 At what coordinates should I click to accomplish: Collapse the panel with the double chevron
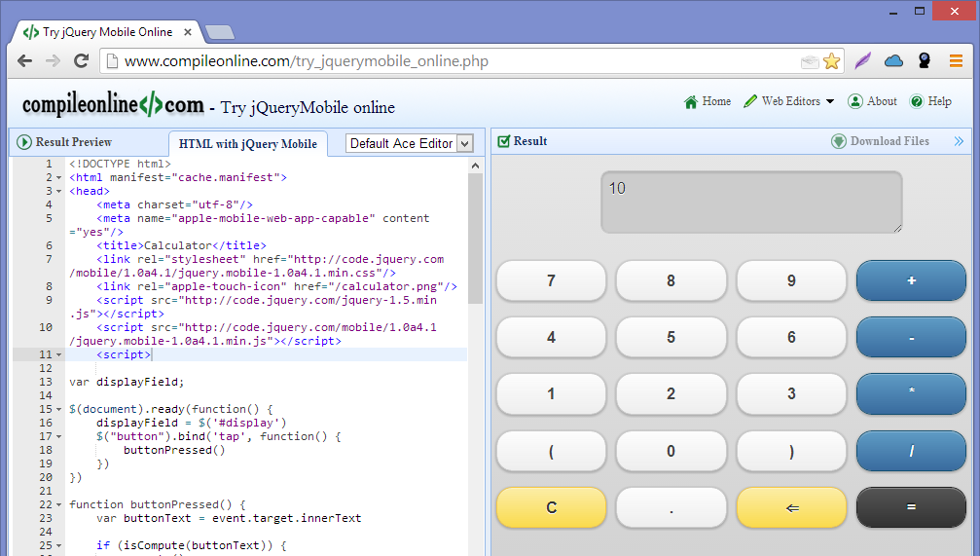coord(959,141)
